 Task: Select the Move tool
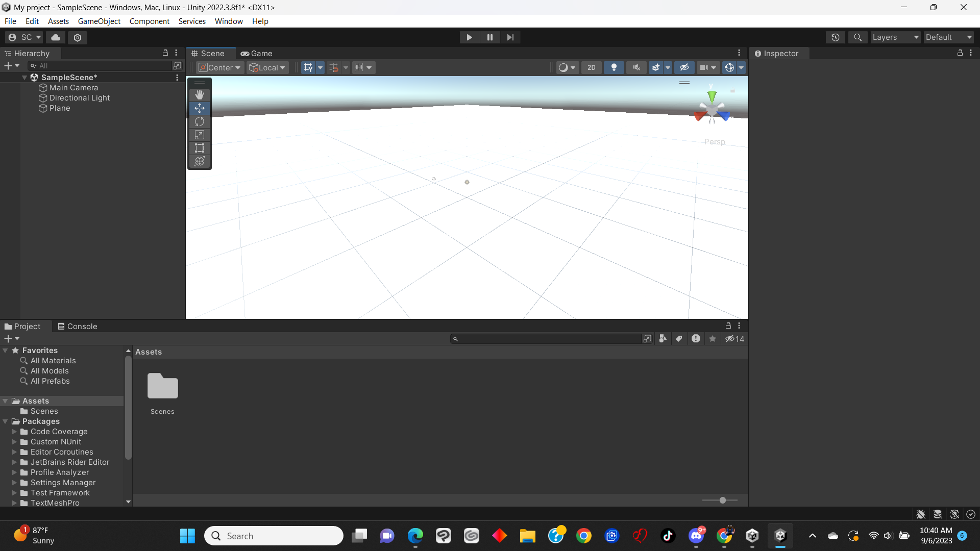[200, 108]
